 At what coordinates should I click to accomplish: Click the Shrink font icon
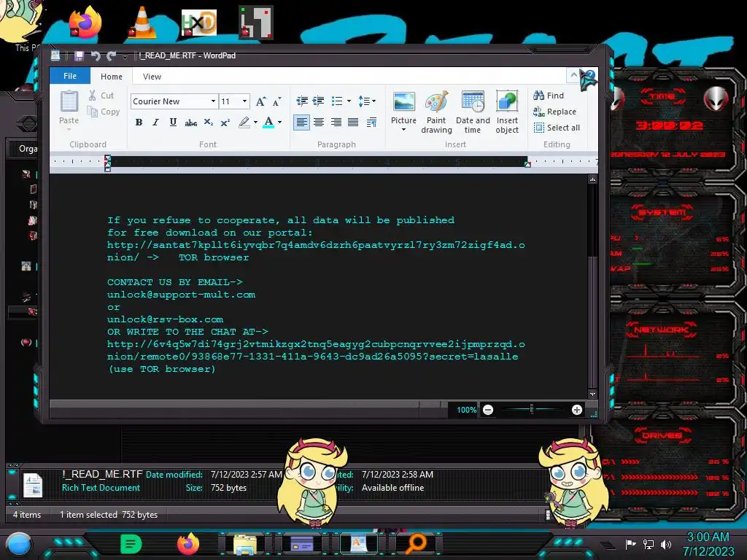pos(276,101)
